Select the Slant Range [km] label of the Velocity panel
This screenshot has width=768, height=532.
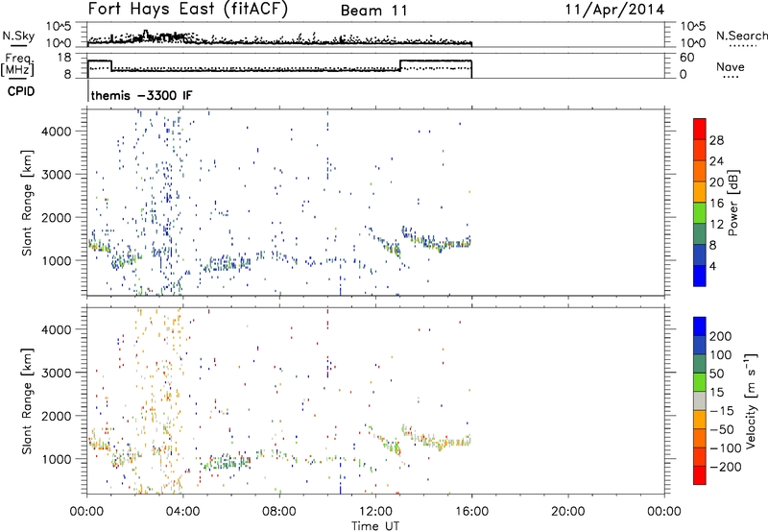tap(27, 400)
